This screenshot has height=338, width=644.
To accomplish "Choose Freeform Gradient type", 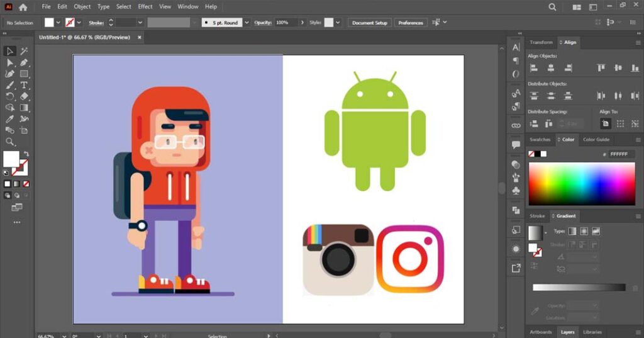I will click(596, 232).
